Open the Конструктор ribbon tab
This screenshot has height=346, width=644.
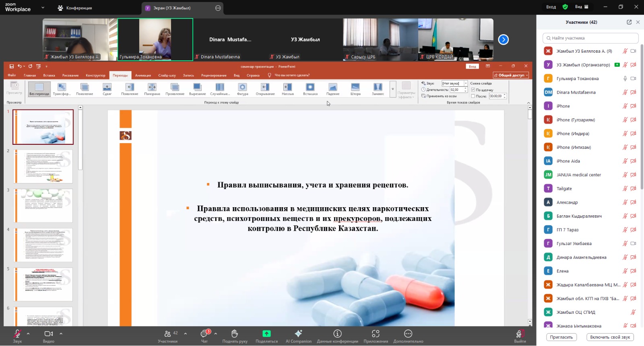(x=95, y=75)
